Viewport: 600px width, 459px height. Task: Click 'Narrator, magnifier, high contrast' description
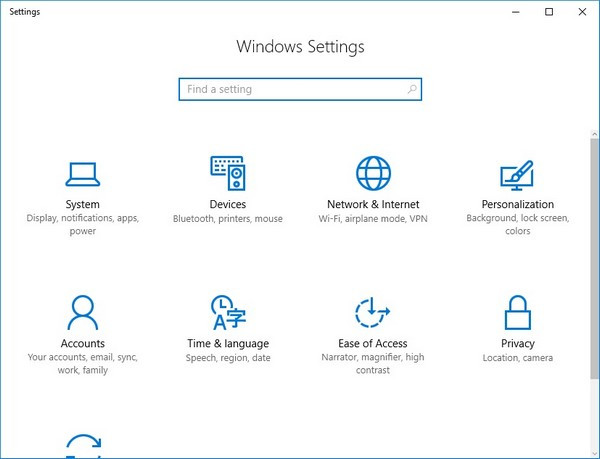(373, 363)
